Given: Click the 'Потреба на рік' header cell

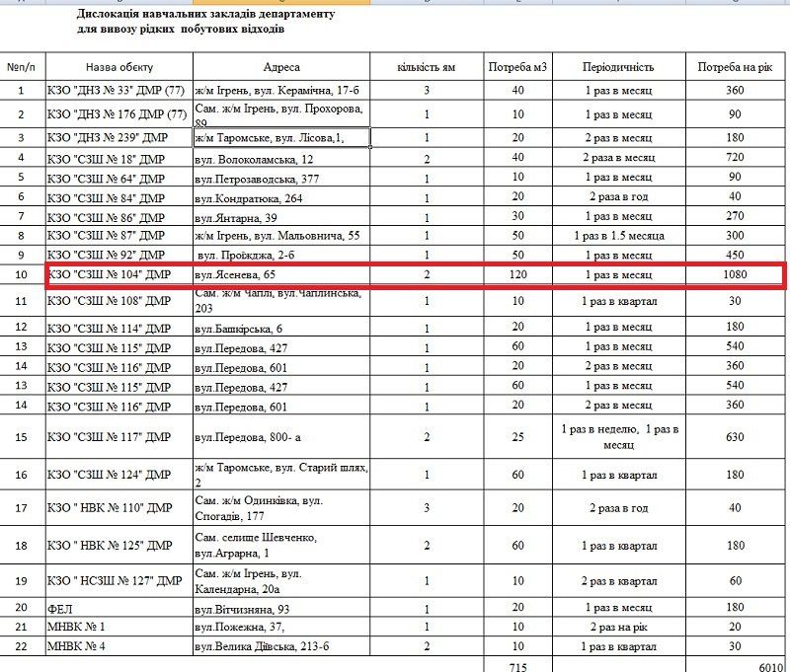Looking at the screenshot, I should pyautogui.click(x=734, y=67).
